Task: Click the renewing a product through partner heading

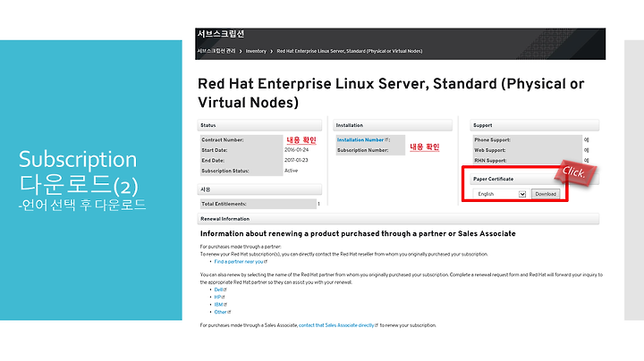Action: coord(358,233)
